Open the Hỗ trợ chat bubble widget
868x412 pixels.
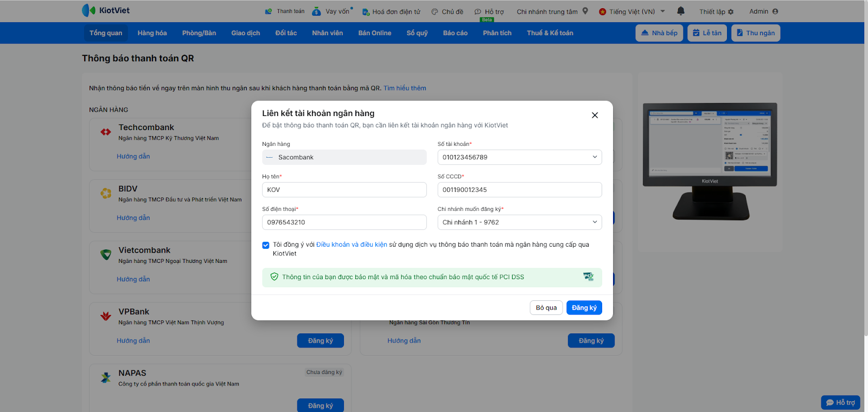tap(840, 402)
